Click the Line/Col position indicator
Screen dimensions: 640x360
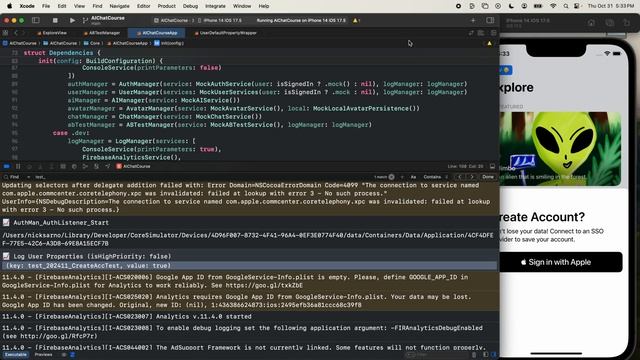coord(465,167)
